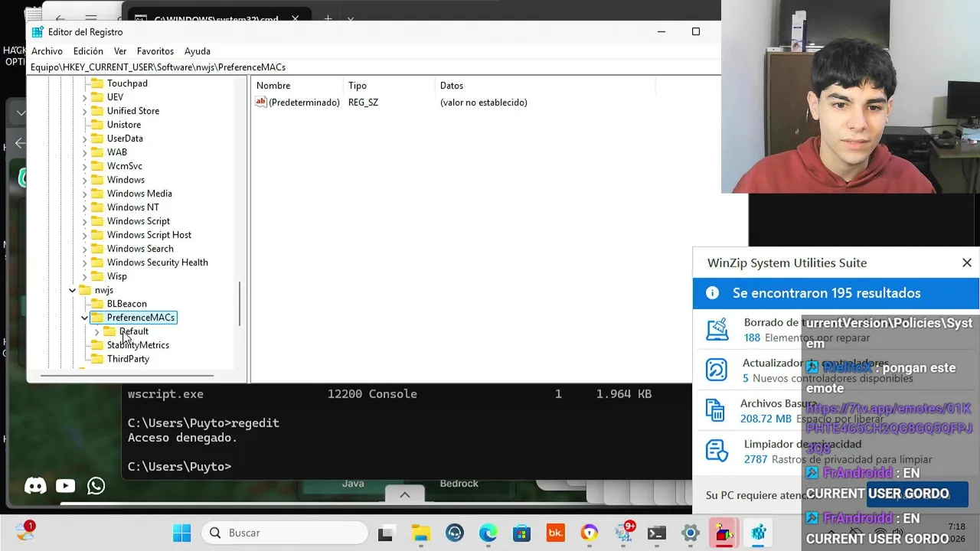Click the registry cleaner icon in WinZip
The image size is (980, 551).
point(717,329)
